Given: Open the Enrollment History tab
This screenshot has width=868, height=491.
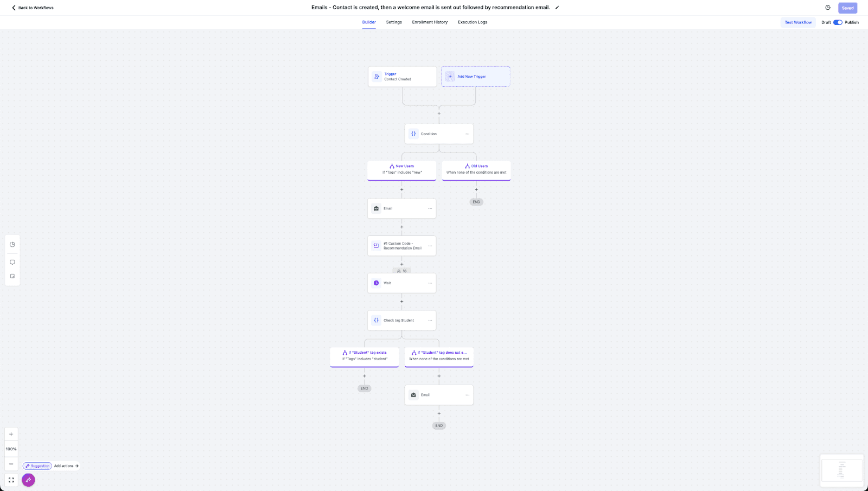Looking at the screenshot, I should 430,22.
